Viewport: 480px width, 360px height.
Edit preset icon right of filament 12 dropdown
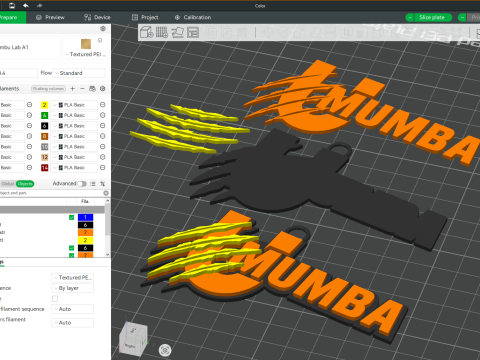coord(103,157)
